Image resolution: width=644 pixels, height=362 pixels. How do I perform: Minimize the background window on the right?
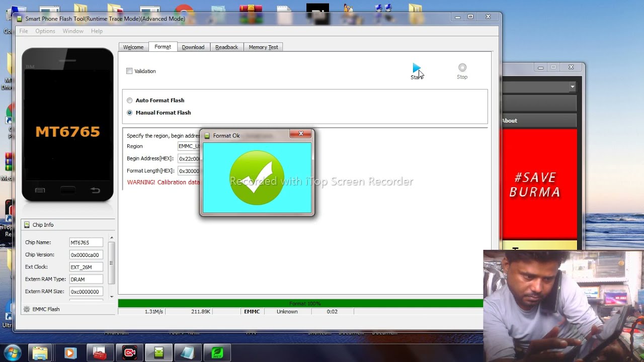pos(540,67)
